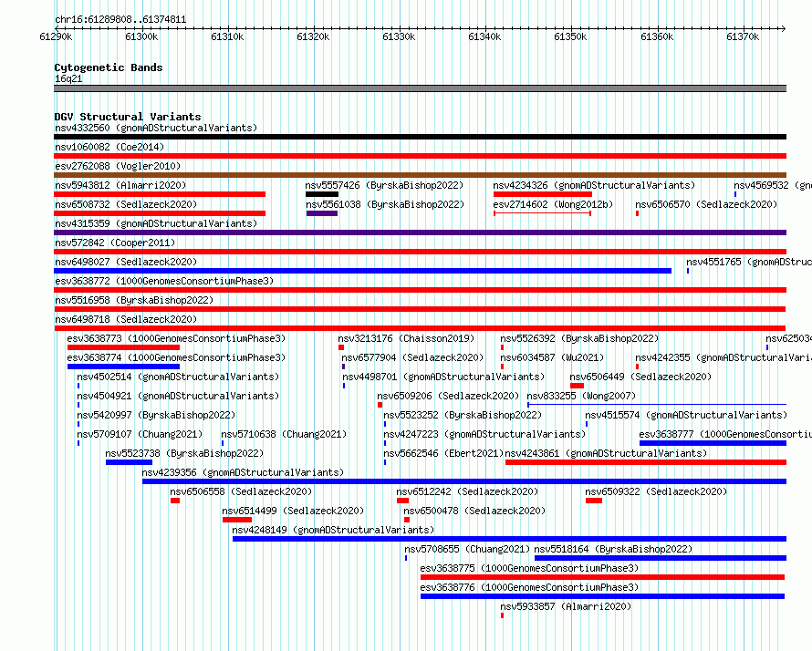Click nsv6509322 (Sedlazeck2020) label

coord(656,491)
